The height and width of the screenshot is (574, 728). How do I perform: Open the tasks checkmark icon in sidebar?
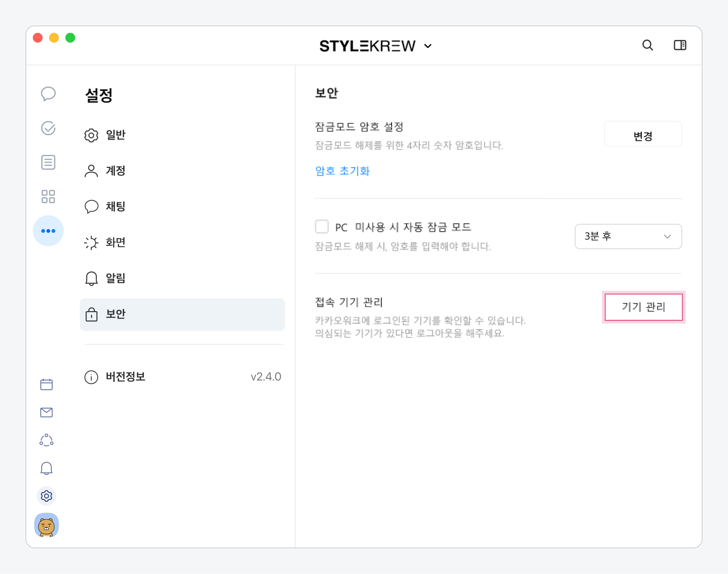(48, 128)
